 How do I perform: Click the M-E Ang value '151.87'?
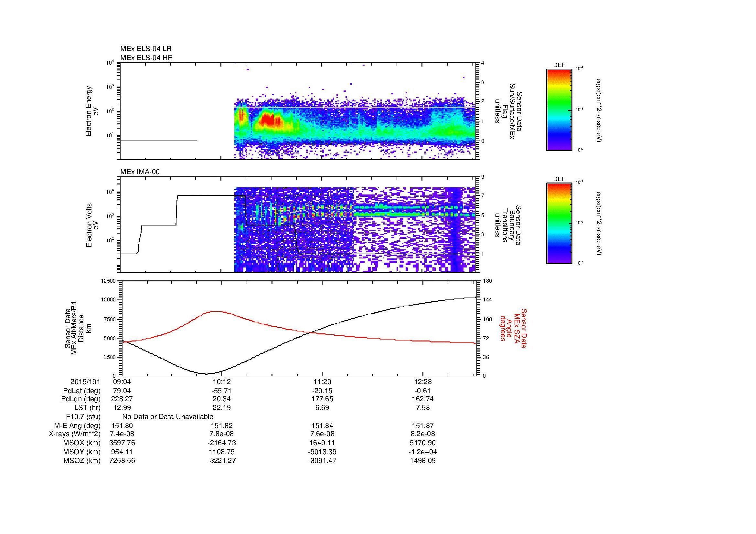(x=423, y=426)
